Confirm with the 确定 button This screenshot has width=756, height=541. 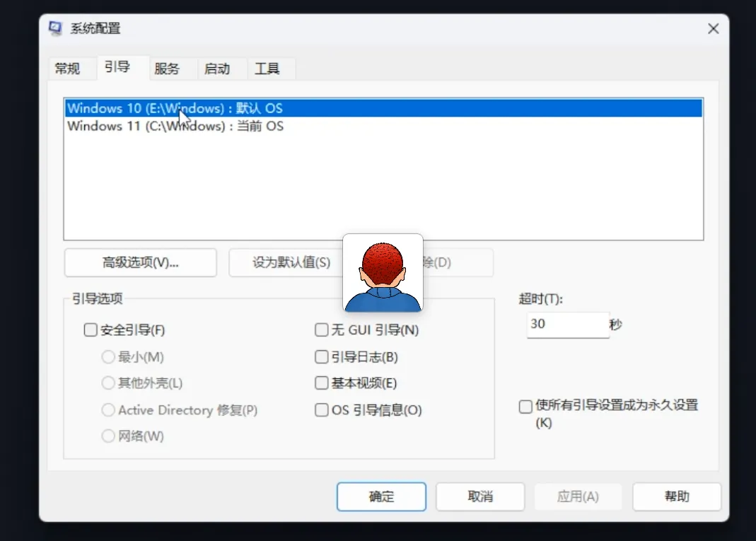coord(381,496)
